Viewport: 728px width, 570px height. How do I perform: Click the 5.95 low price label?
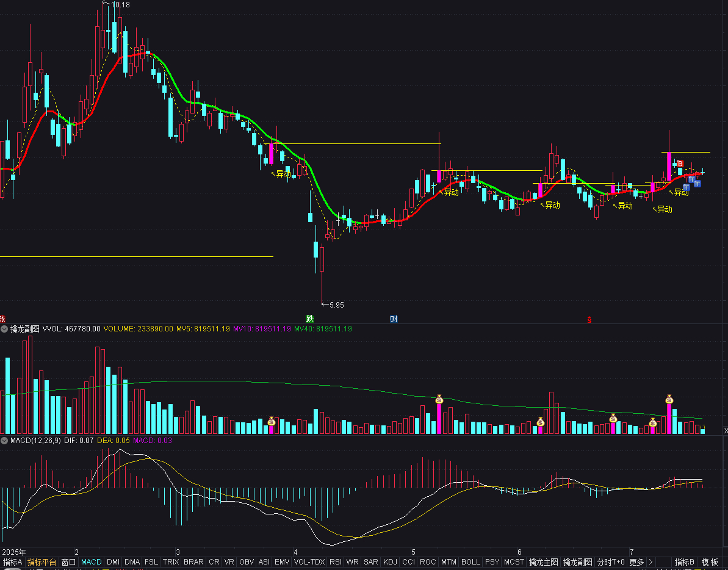pos(337,305)
